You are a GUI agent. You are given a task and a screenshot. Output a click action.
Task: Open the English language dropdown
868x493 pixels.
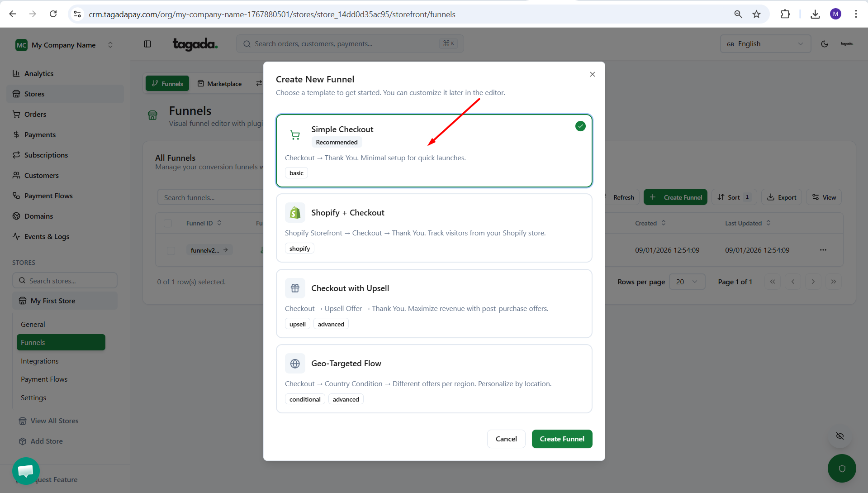(x=765, y=44)
